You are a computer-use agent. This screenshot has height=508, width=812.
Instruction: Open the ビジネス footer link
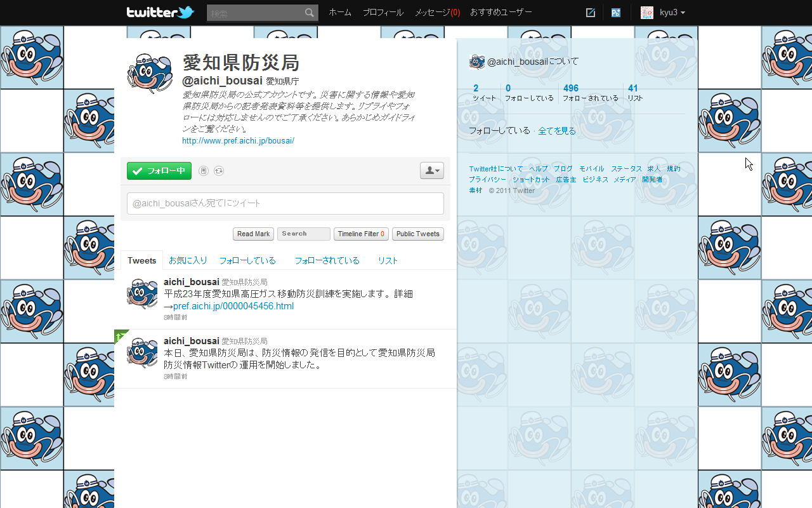pos(596,180)
